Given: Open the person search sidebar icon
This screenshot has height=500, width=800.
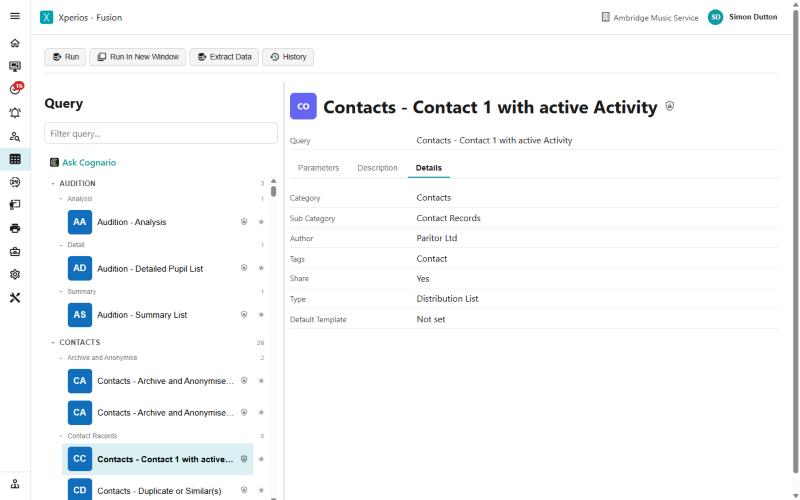Looking at the screenshot, I should 15,136.
